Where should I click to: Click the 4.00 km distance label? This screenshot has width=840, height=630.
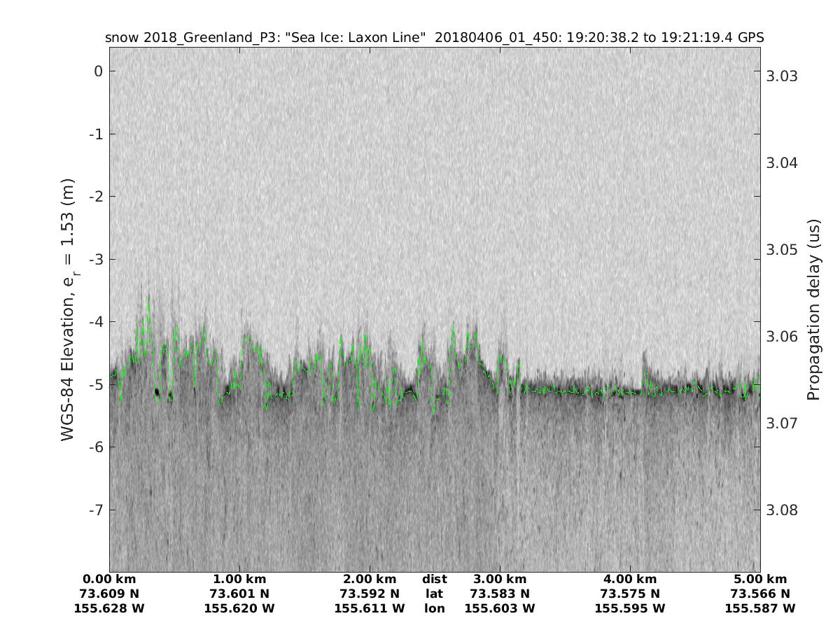tap(630, 580)
